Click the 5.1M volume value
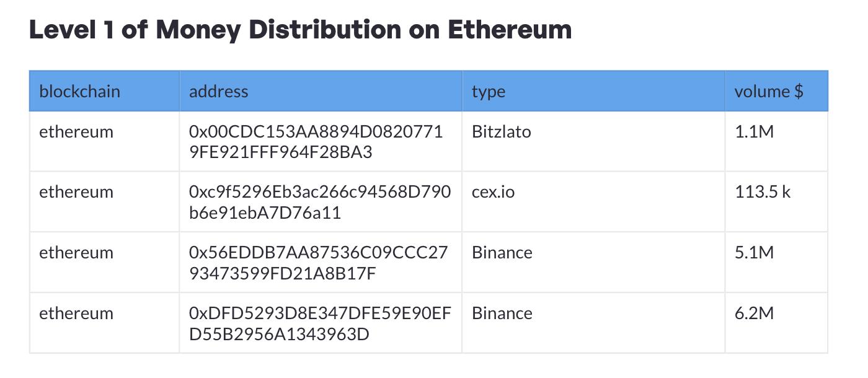 pos(754,253)
